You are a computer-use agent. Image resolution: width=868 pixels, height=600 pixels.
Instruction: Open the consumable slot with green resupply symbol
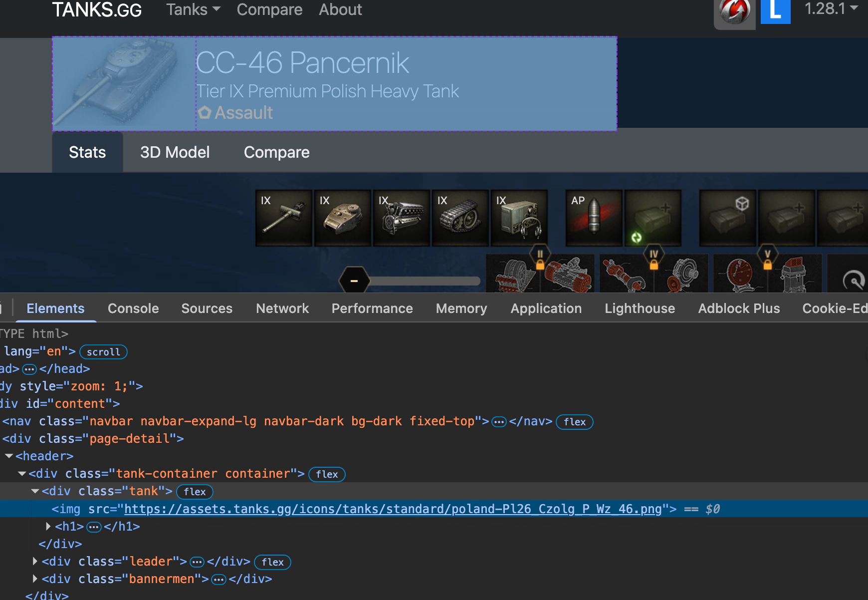[653, 218]
